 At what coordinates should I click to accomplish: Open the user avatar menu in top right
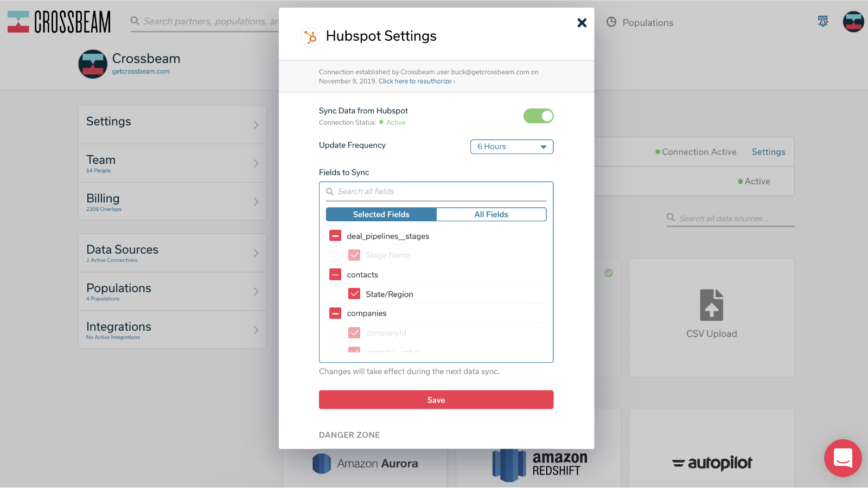click(x=853, y=22)
